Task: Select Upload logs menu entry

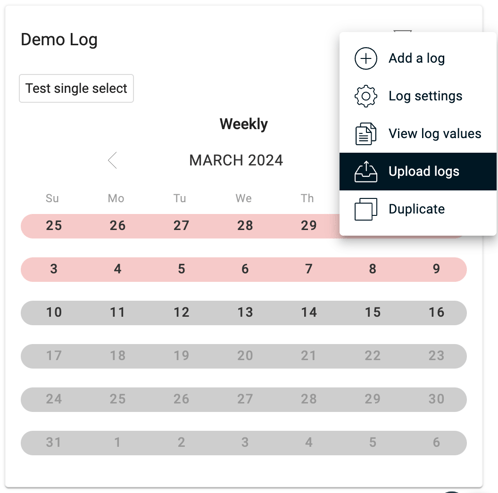Action: [x=418, y=172]
